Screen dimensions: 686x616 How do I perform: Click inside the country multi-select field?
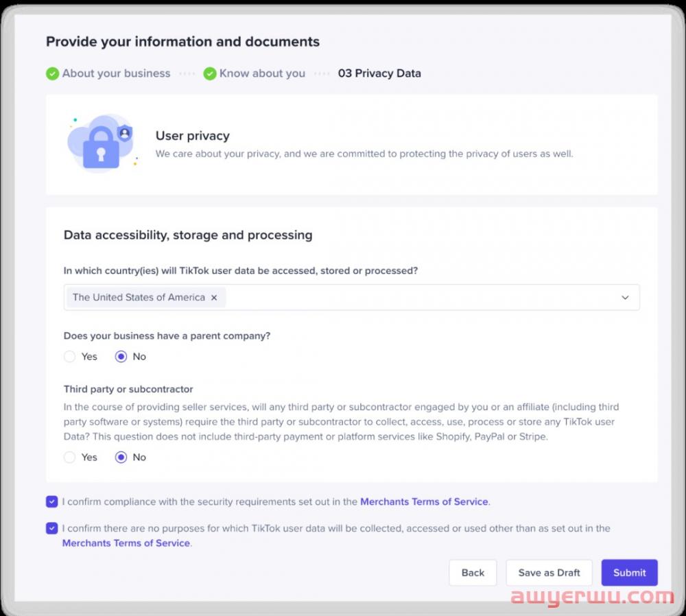(x=412, y=298)
